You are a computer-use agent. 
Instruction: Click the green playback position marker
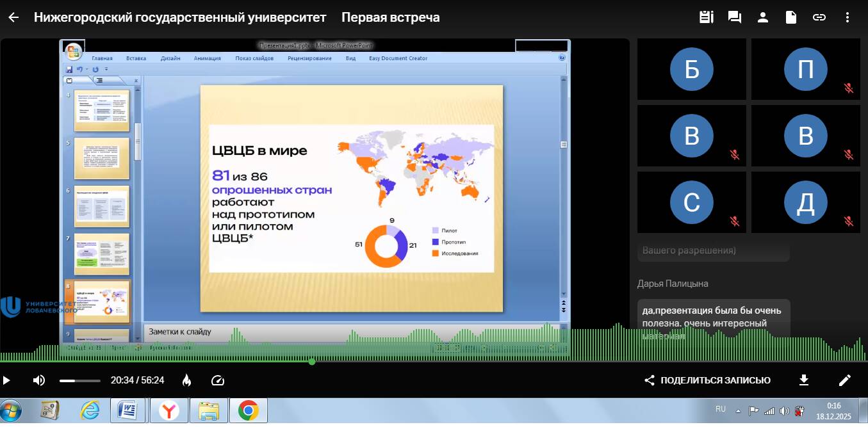point(312,362)
